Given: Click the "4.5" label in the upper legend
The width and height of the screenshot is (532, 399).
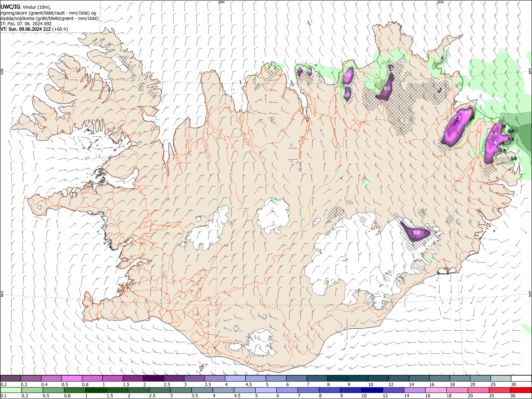Looking at the screenshot, I should tap(249, 384).
